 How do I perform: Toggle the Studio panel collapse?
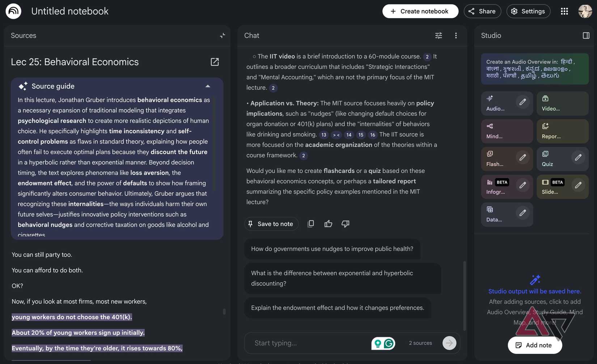tap(586, 35)
